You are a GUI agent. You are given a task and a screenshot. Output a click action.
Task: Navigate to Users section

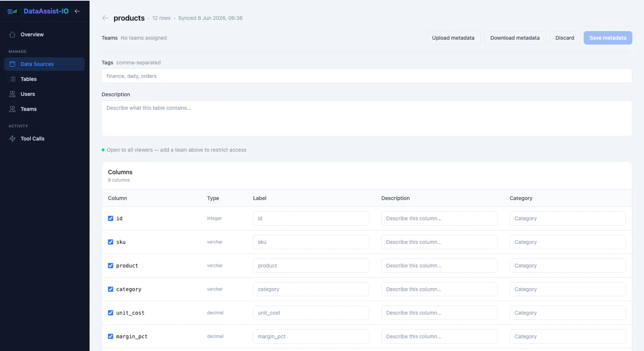44,94
